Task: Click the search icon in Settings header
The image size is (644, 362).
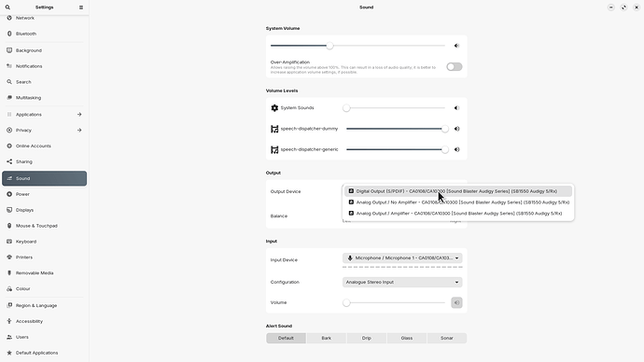Action: (x=7, y=7)
